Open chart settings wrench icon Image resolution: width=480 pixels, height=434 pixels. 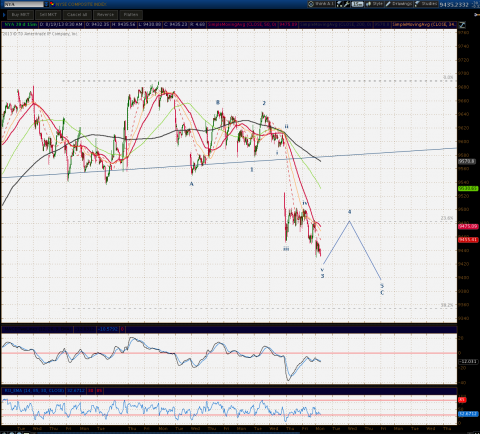(347, 4)
